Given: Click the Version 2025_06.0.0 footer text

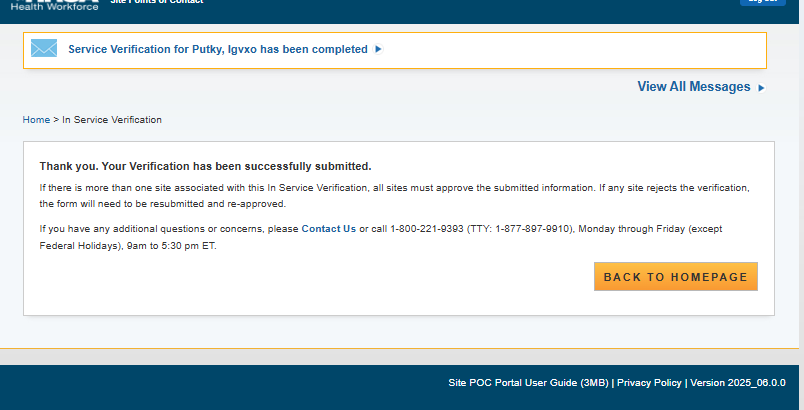Looking at the screenshot, I should pos(738,383).
